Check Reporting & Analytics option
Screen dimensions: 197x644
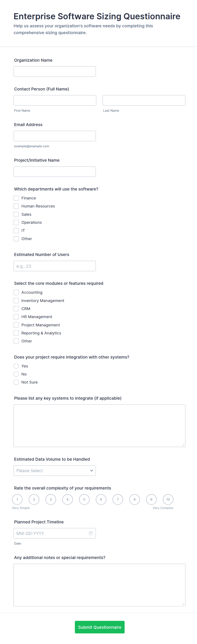[16, 333]
